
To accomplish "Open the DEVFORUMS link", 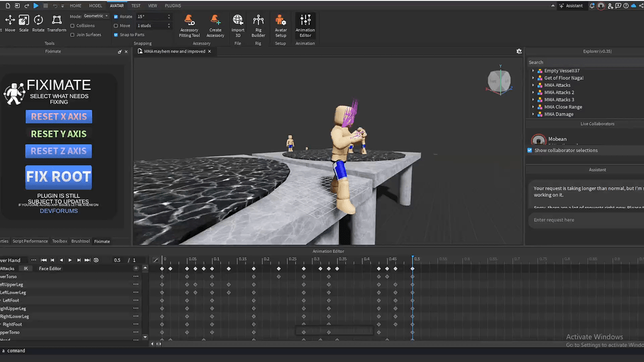I will point(58,211).
